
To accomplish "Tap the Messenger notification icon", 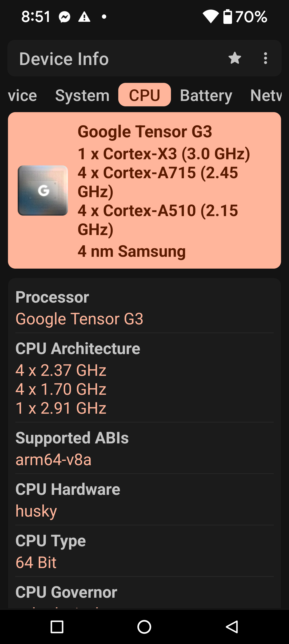I will (65, 17).
